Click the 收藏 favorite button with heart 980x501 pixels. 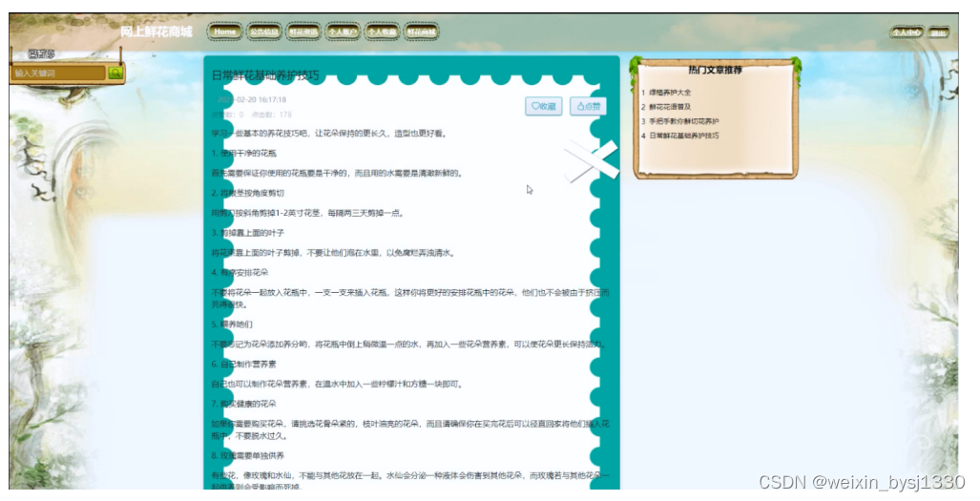543,106
